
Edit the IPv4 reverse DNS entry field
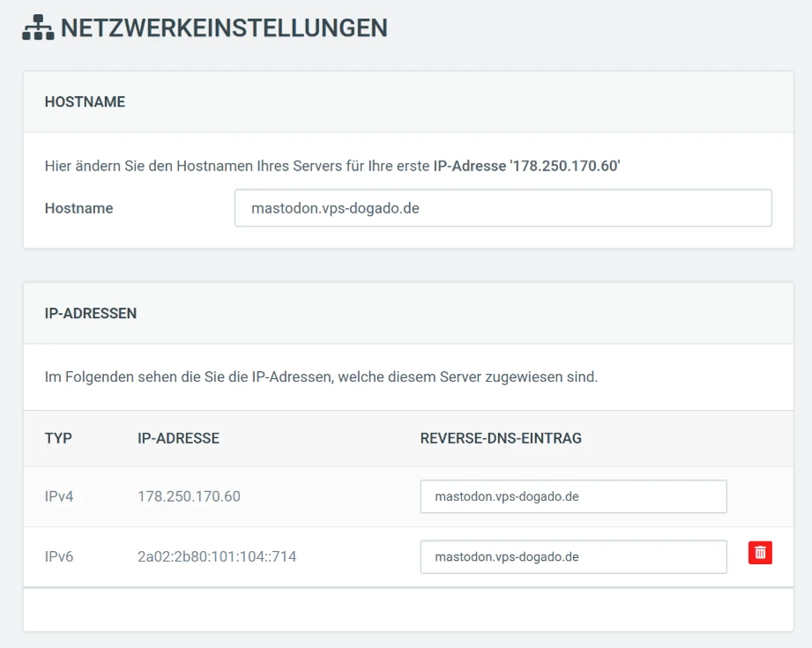573,496
